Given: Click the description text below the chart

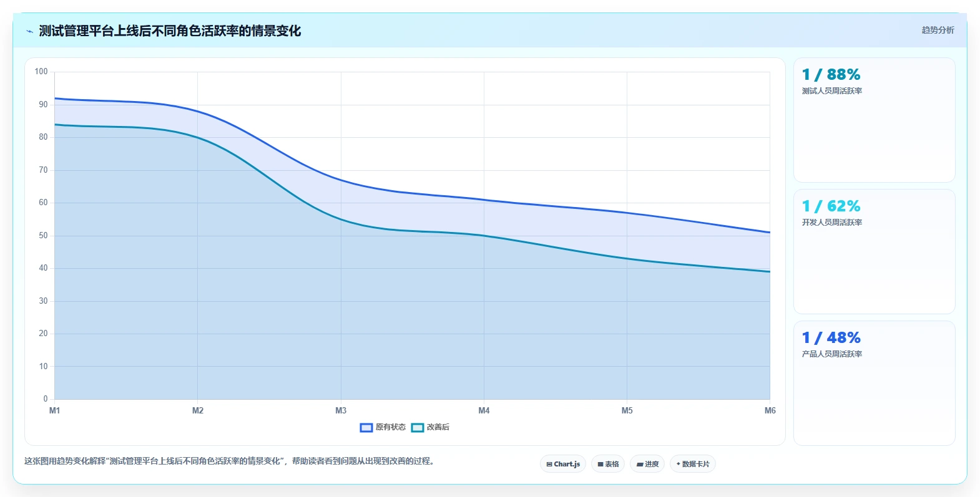Looking at the screenshot, I should pyautogui.click(x=230, y=461).
